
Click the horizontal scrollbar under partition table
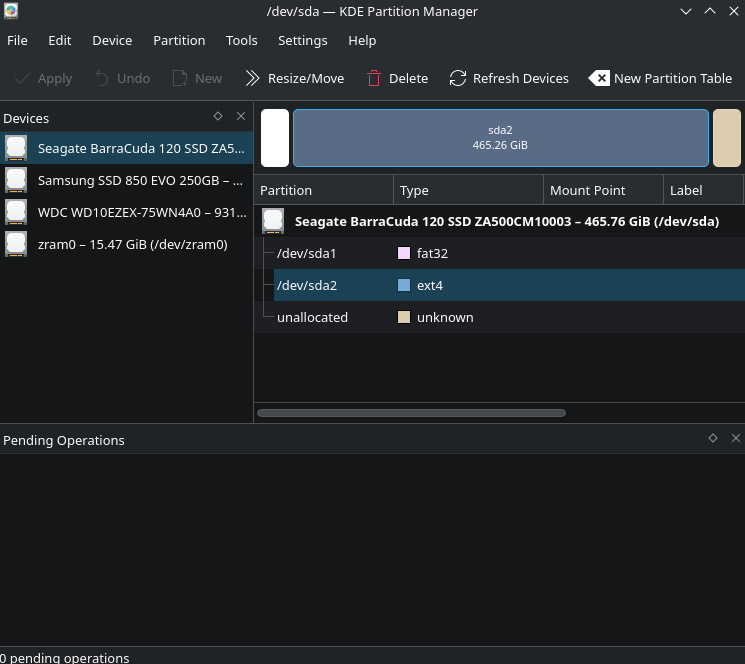pos(411,413)
